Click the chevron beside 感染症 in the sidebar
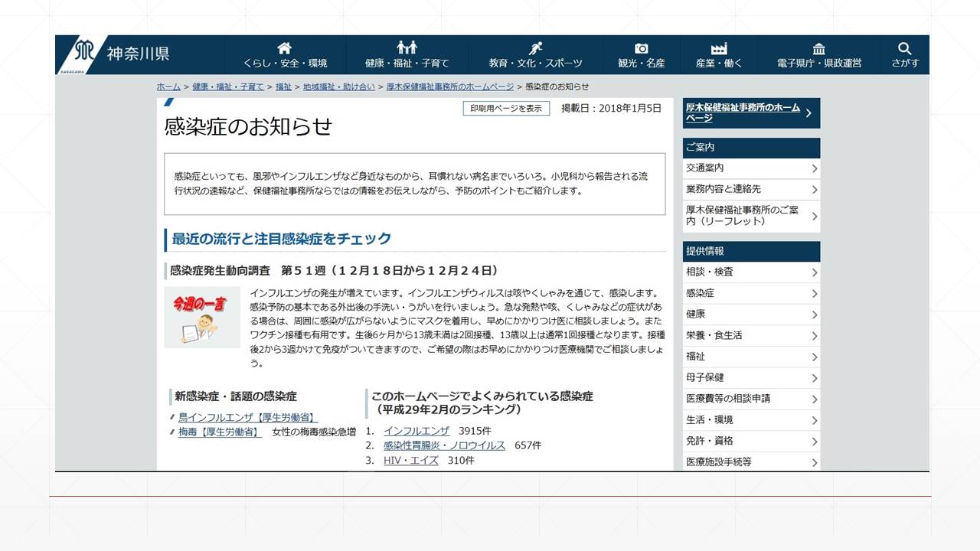This screenshot has width=980, height=551. pyautogui.click(x=814, y=294)
